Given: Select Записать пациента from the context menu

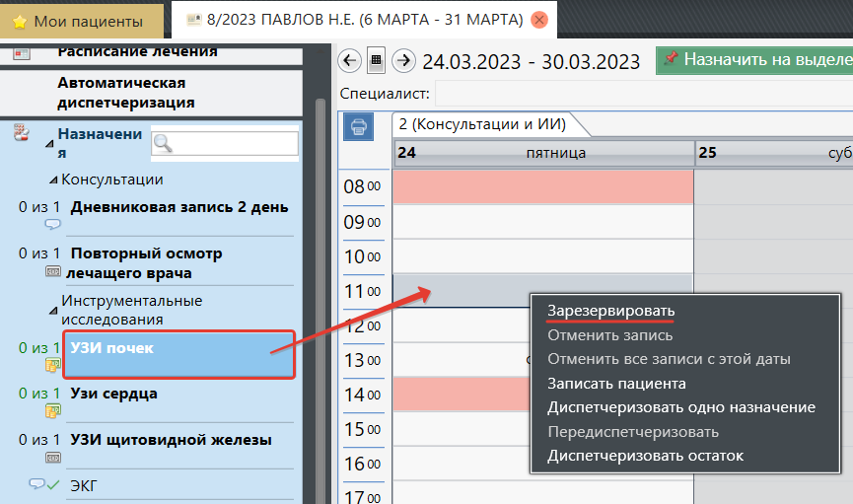Looking at the screenshot, I should click(x=616, y=384).
